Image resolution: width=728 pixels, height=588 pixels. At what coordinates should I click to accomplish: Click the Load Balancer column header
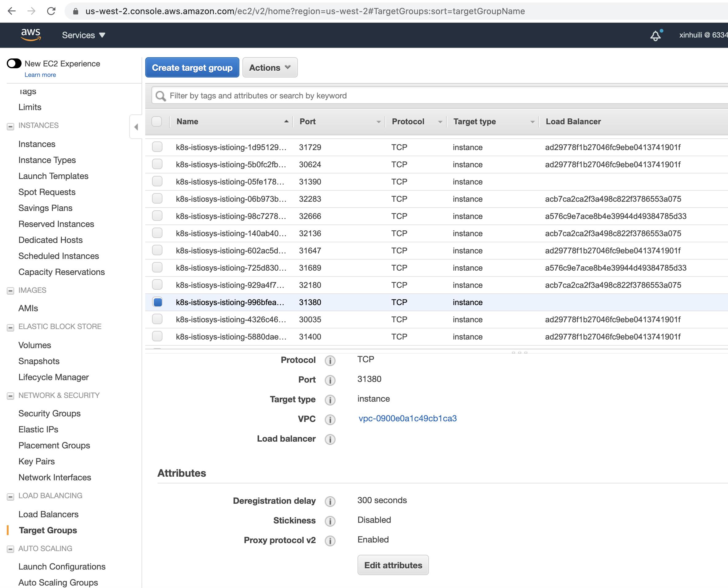[x=573, y=121]
